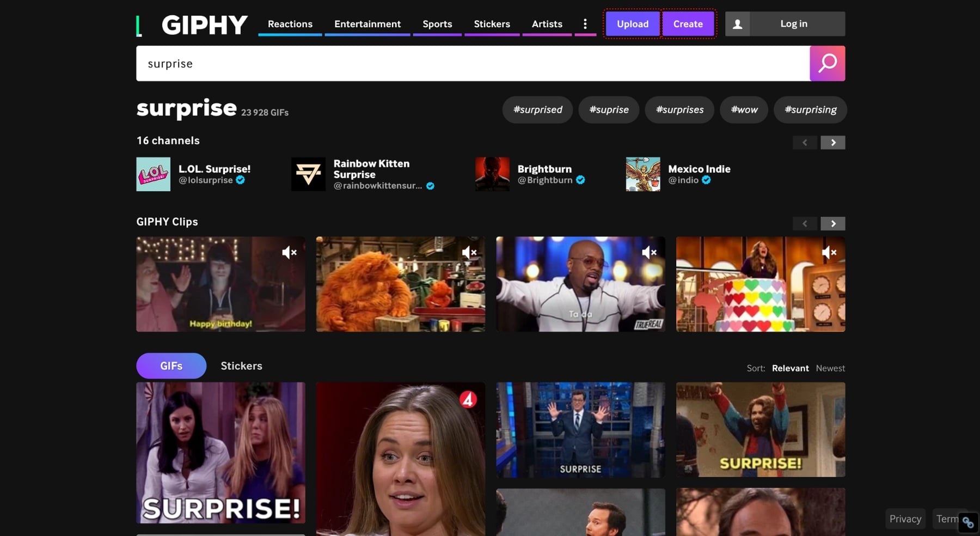Click the magnifying glass search button

(x=828, y=63)
